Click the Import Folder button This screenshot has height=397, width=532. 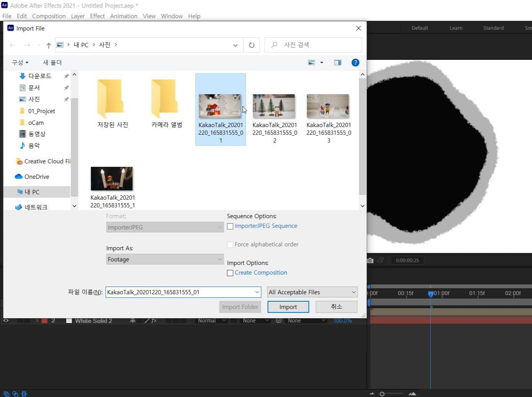point(240,307)
